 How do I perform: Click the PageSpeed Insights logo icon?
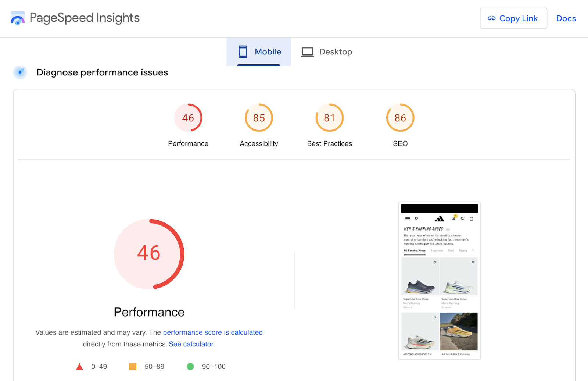coord(18,18)
